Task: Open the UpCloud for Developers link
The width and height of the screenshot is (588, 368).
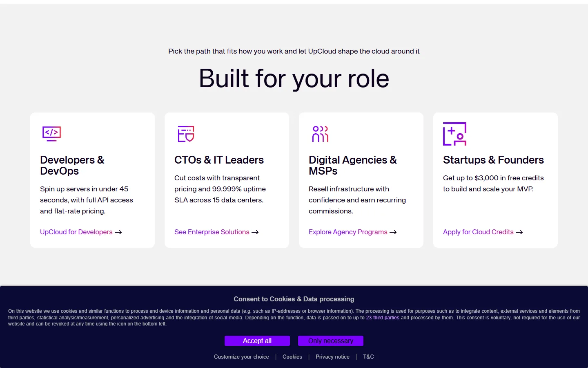Action: tap(76, 232)
